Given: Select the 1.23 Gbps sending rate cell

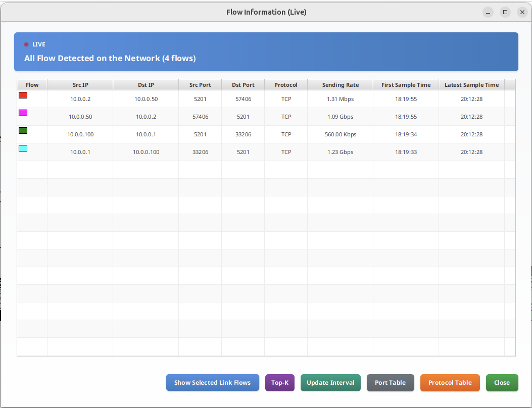Looking at the screenshot, I should (341, 152).
